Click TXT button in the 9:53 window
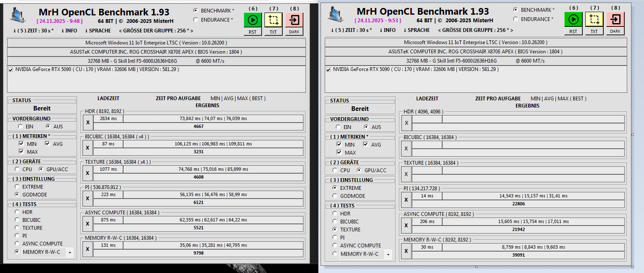The width and height of the screenshot is (644, 273). (594, 31)
